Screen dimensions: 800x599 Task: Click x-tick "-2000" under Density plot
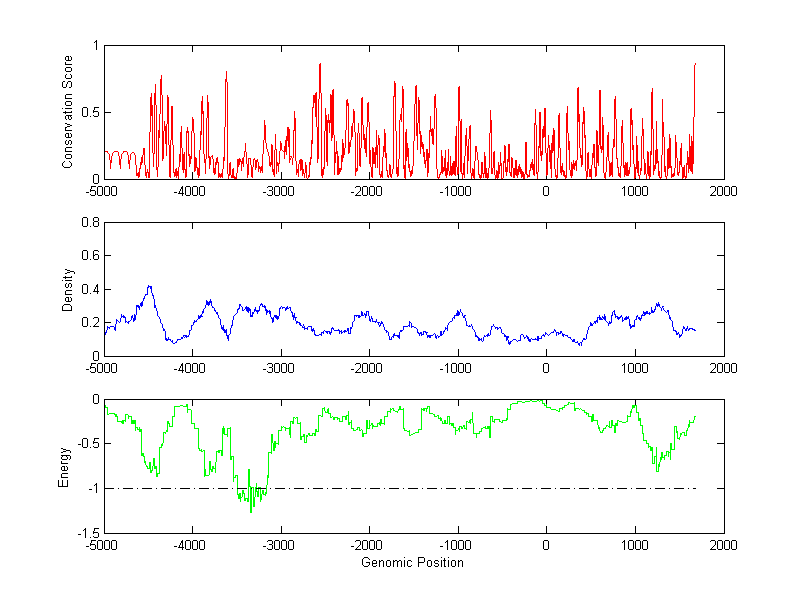(x=366, y=368)
